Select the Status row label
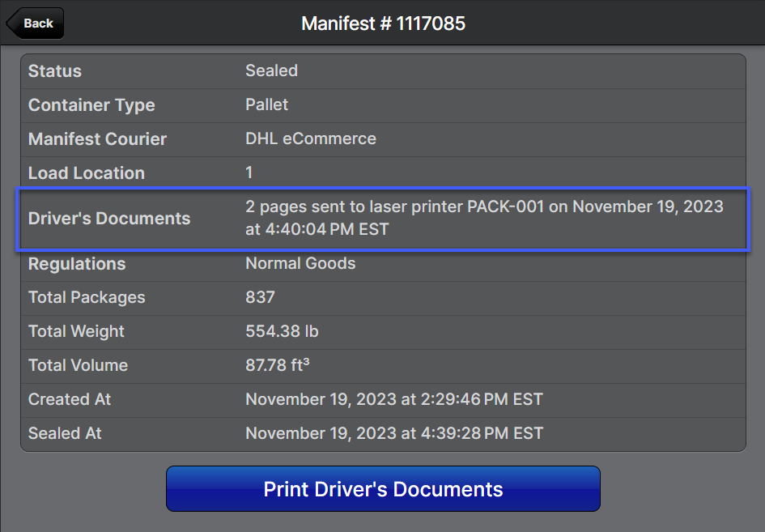The height and width of the screenshot is (532, 765). click(x=55, y=71)
